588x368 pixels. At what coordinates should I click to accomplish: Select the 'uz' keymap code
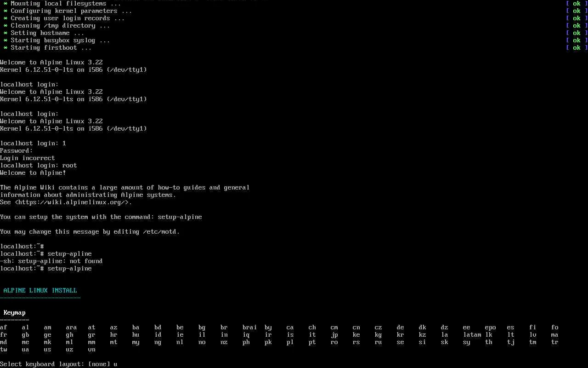(70, 349)
